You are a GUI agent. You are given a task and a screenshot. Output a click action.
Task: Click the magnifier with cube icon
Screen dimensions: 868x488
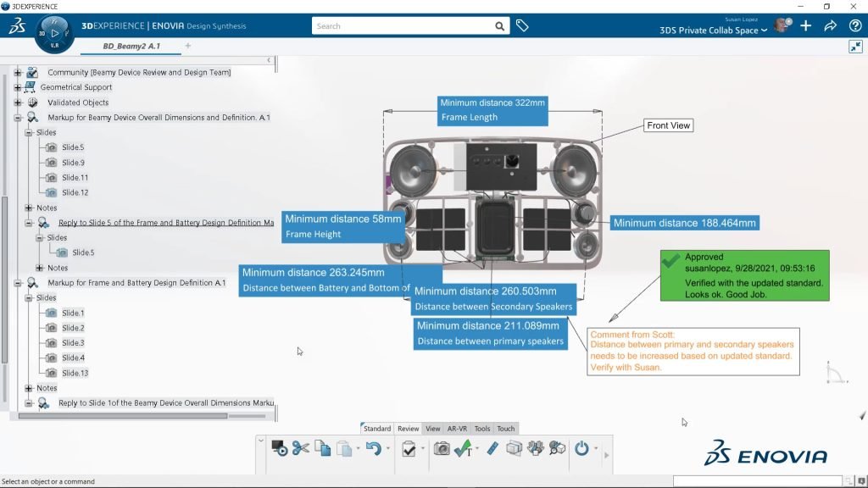(557, 448)
